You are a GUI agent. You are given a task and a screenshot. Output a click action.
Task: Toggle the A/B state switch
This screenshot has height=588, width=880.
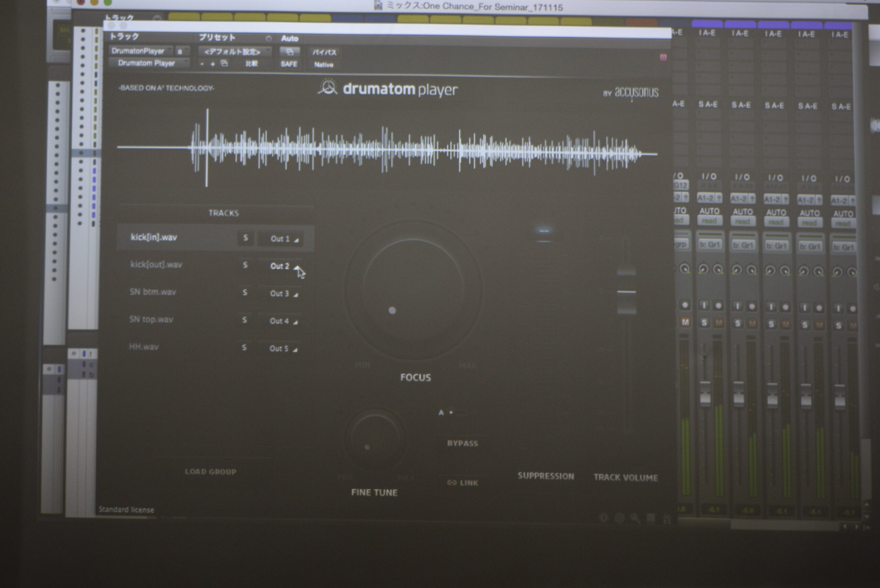(x=452, y=412)
